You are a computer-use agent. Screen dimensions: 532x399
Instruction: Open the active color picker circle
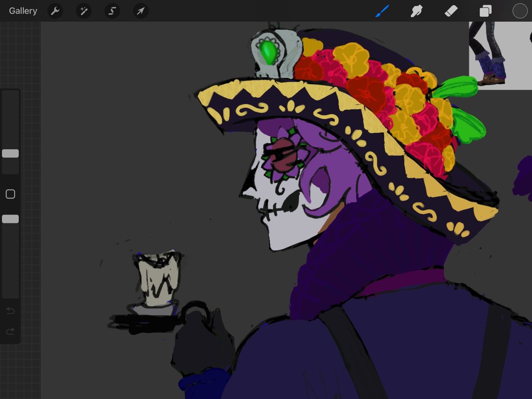pyautogui.click(x=520, y=11)
